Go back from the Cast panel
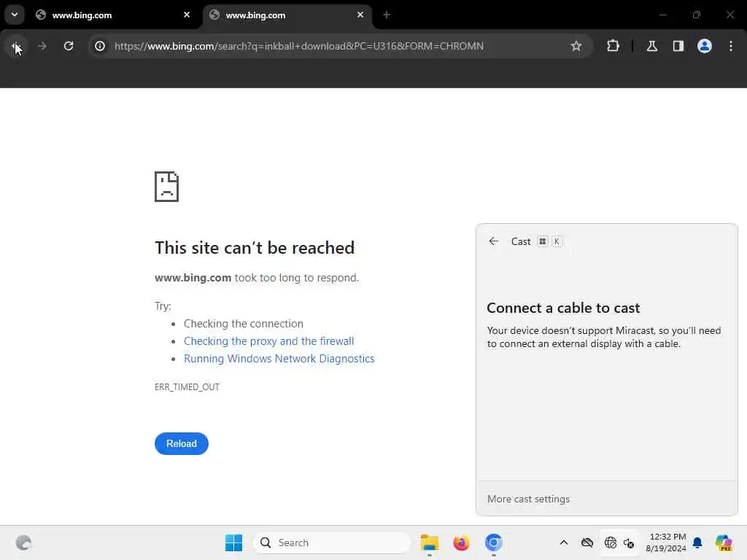Image resolution: width=747 pixels, height=560 pixels. tap(494, 241)
